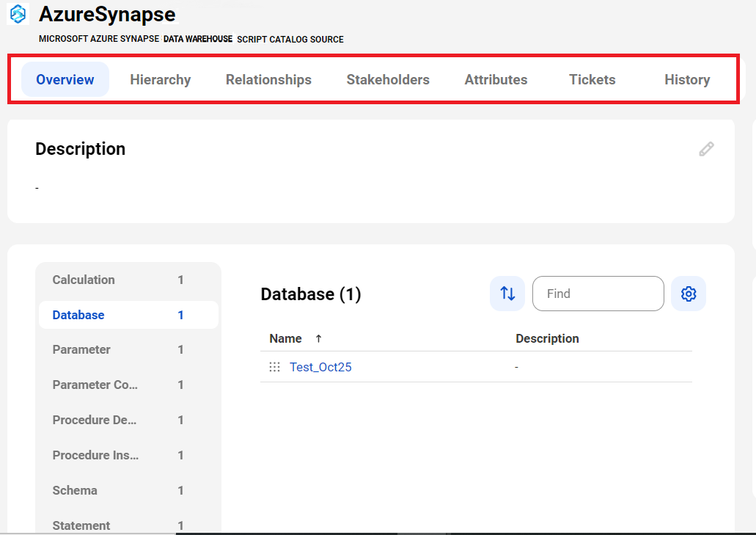Sort by Name ascending arrow
This screenshot has width=756, height=535.
tap(319, 338)
